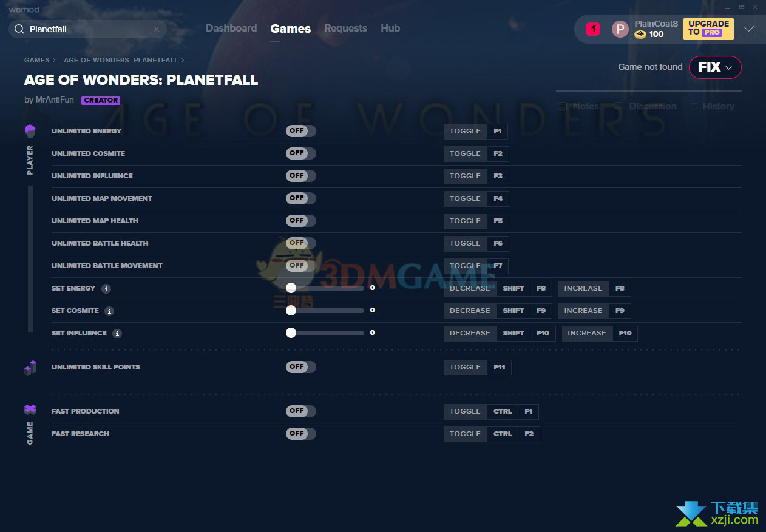The width and height of the screenshot is (766, 532).
Task: Open the red notification badge
Action: coord(593,29)
